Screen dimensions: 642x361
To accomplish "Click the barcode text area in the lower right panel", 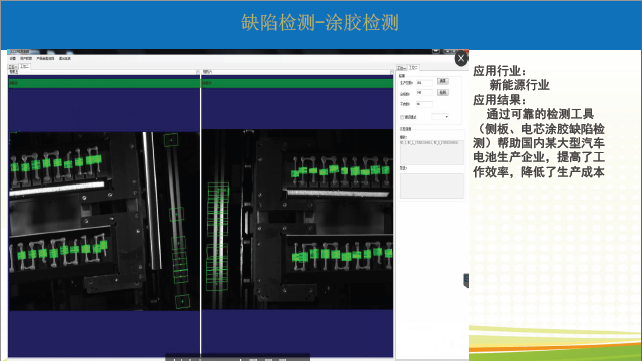I will click(x=432, y=152).
